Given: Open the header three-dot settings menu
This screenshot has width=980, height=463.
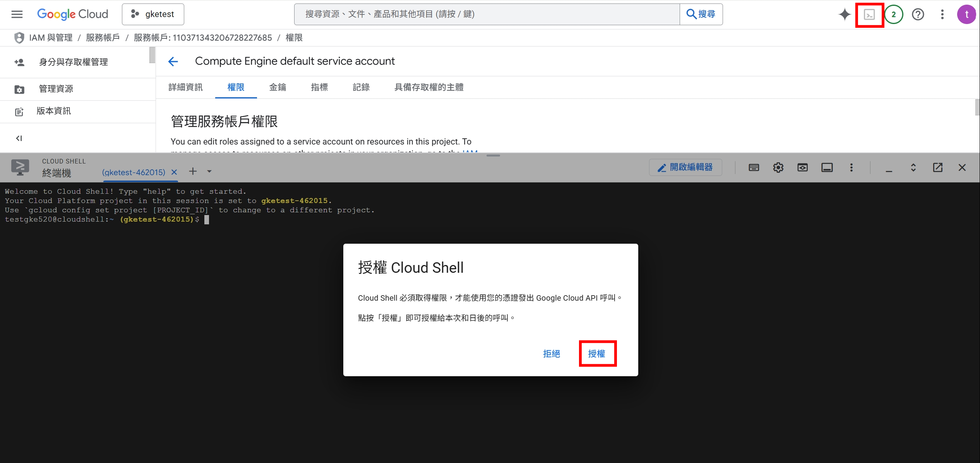Looking at the screenshot, I should pyautogui.click(x=942, y=14).
